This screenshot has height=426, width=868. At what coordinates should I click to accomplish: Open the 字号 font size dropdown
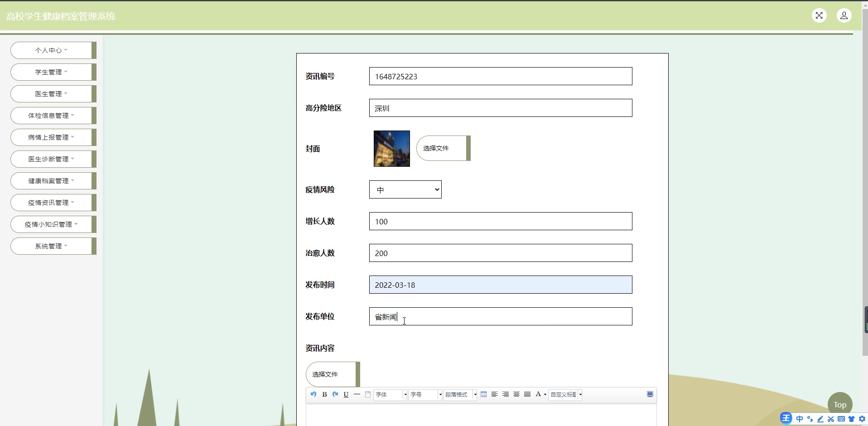click(425, 395)
